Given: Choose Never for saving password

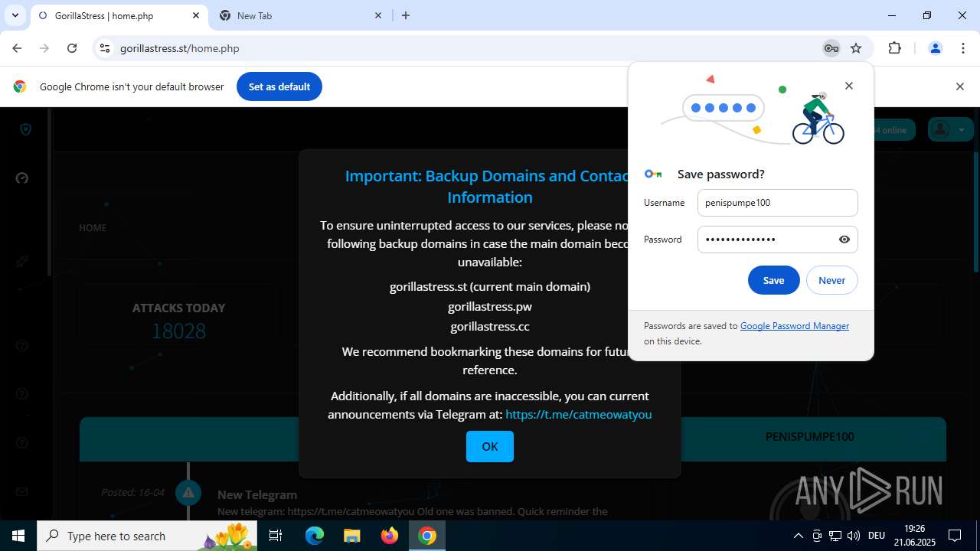Looking at the screenshot, I should (x=831, y=280).
